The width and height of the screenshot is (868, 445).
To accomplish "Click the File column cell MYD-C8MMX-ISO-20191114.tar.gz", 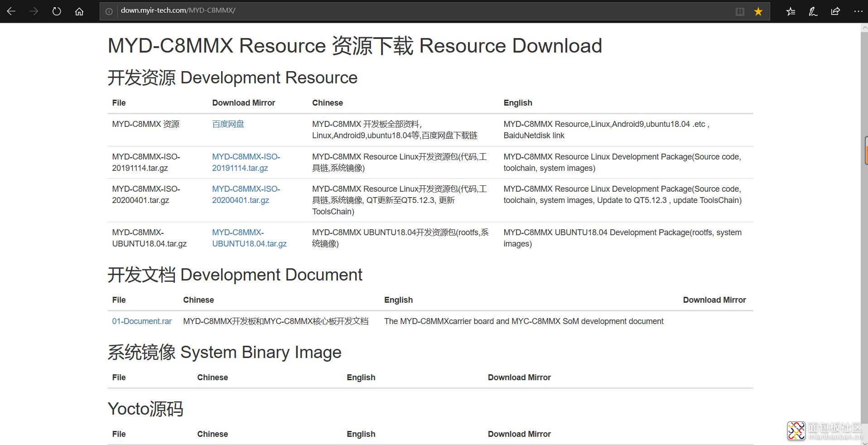I will click(x=146, y=162).
